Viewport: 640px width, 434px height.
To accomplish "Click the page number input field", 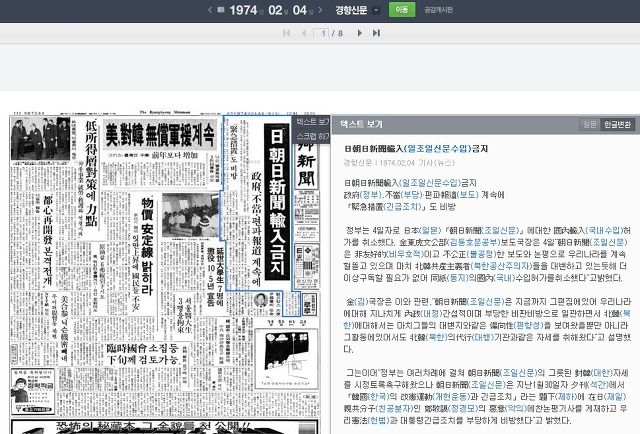I will pos(321,33).
